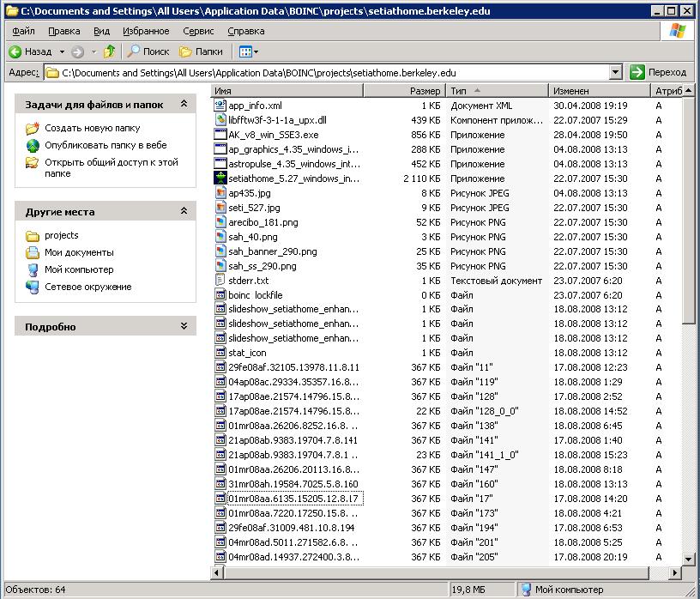Open the Избранное menu

point(146,31)
